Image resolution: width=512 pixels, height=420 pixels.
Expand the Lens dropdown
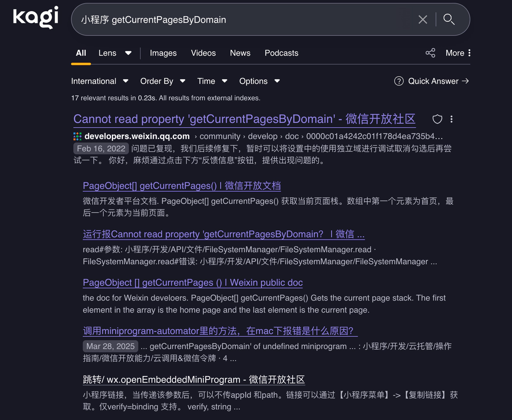click(128, 53)
